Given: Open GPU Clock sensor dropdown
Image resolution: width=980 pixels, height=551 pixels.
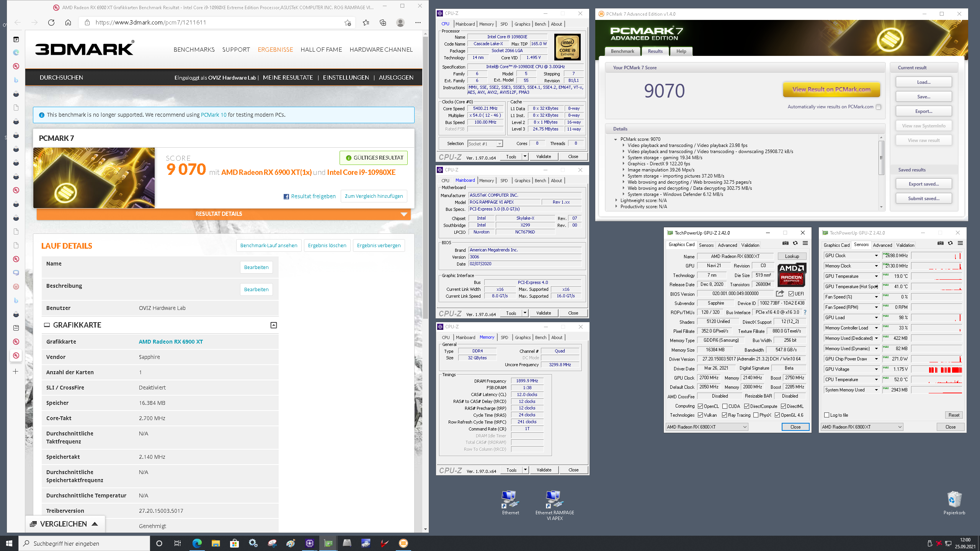Looking at the screenshot, I should [876, 256].
